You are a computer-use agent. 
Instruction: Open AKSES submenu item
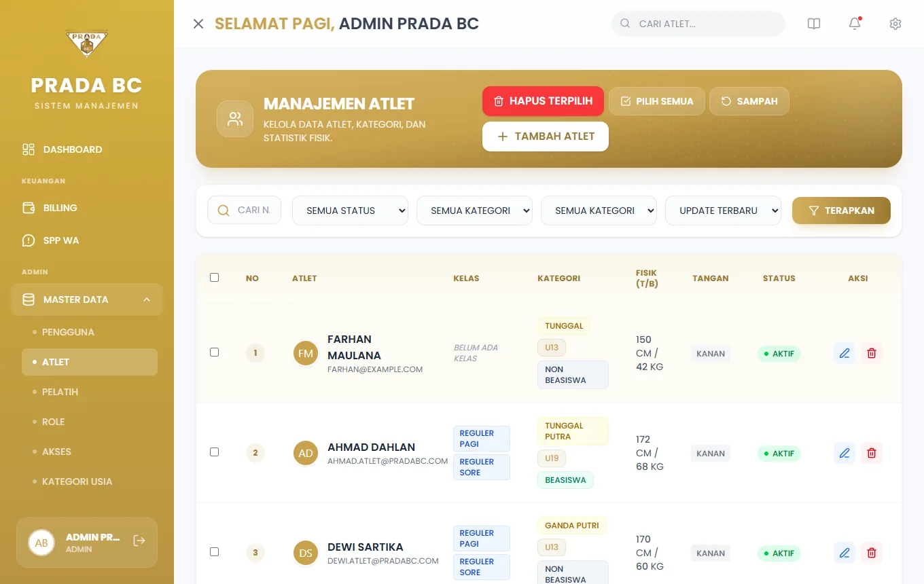pos(90,452)
